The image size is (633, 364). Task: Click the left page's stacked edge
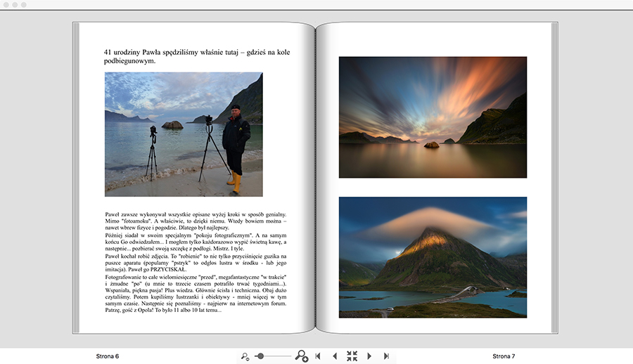(x=76, y=176)
